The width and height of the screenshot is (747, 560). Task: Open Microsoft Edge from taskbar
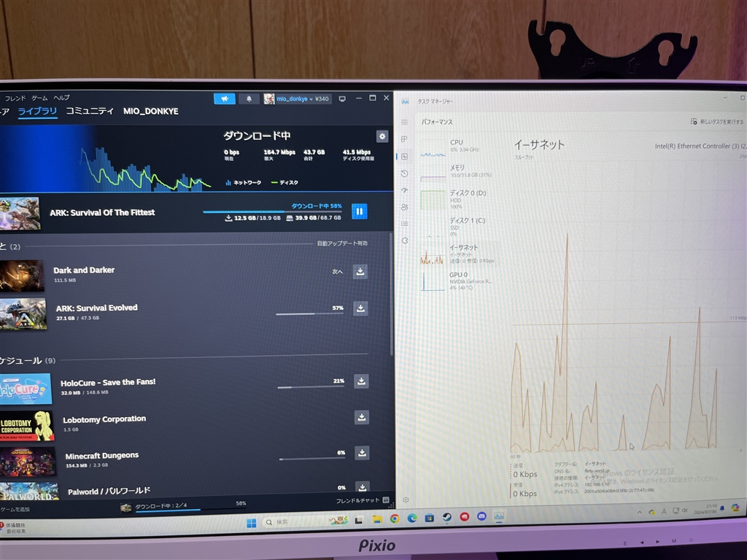412,518
